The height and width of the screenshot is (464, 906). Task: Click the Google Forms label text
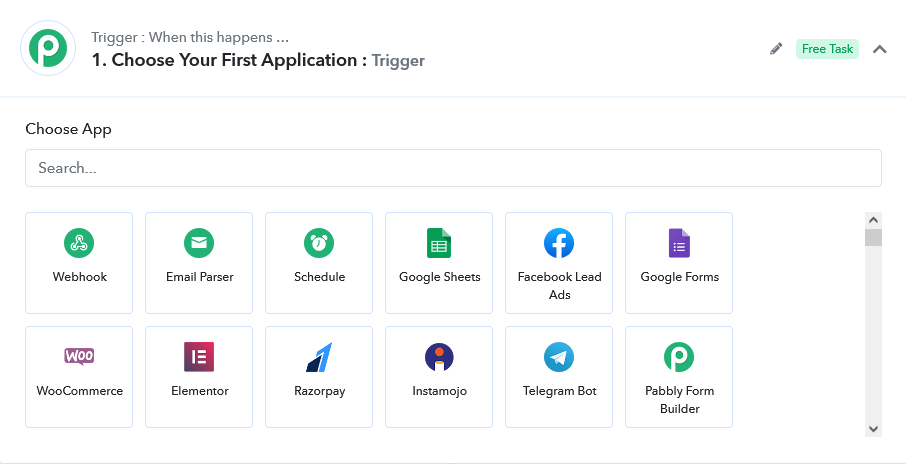point(680,277)
